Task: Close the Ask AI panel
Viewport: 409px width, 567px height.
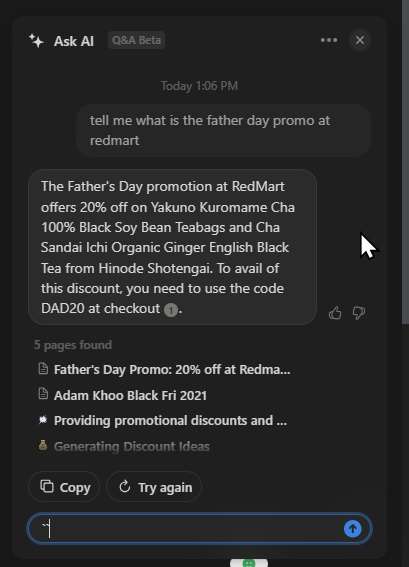Action: [x=360, y=40]
